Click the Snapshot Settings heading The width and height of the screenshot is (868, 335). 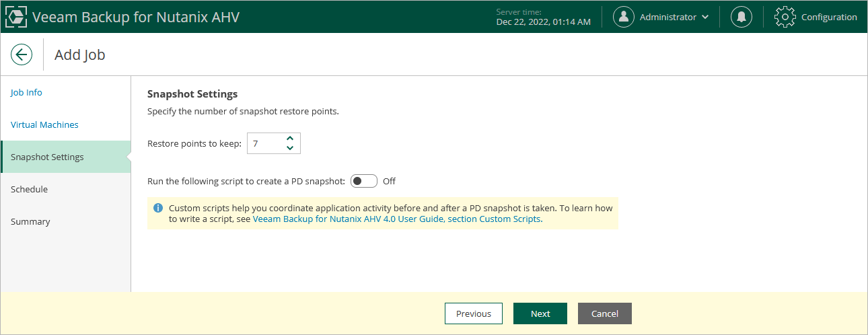(x=192, y=94)
